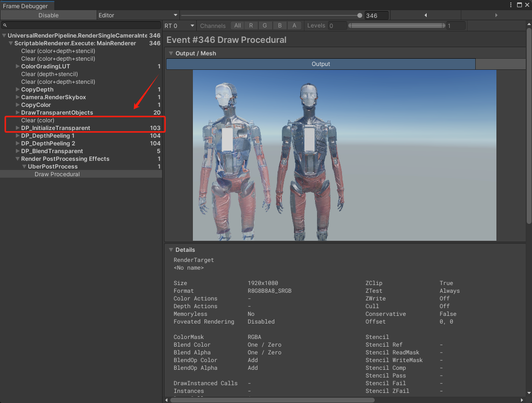Click the next event arrow button
Image resolution: width=532 pixels, height=403 pixels.
[496, 15]
